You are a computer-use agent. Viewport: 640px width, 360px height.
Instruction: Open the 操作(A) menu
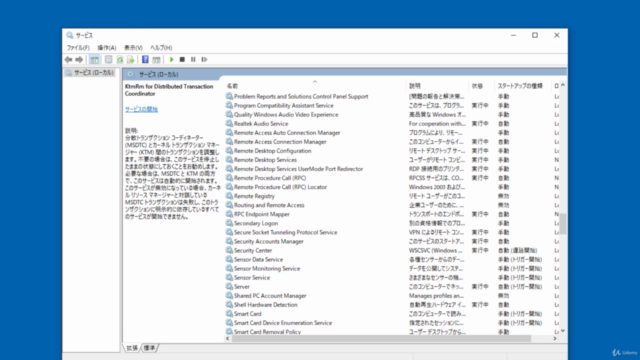(107, 48)
